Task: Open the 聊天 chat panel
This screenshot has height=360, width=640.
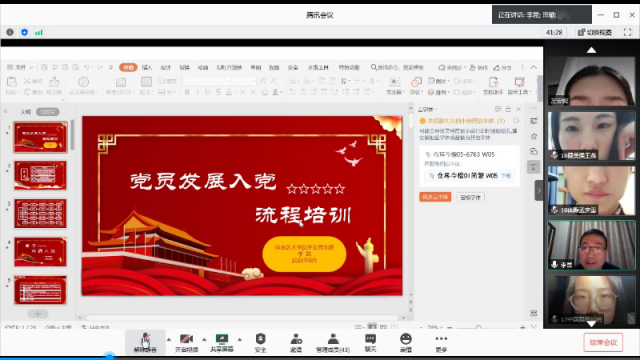Action: click(370, 342)
